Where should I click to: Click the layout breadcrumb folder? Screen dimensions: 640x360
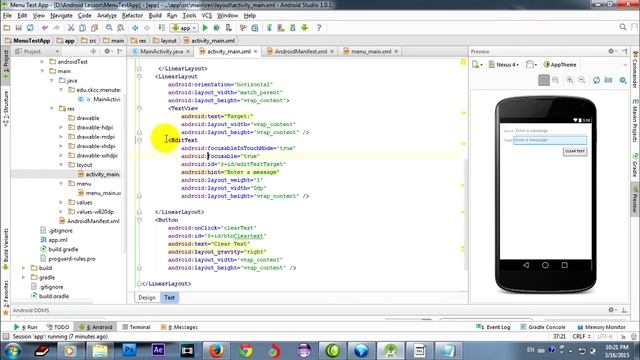pyautogui.click(x=164, y=41)
